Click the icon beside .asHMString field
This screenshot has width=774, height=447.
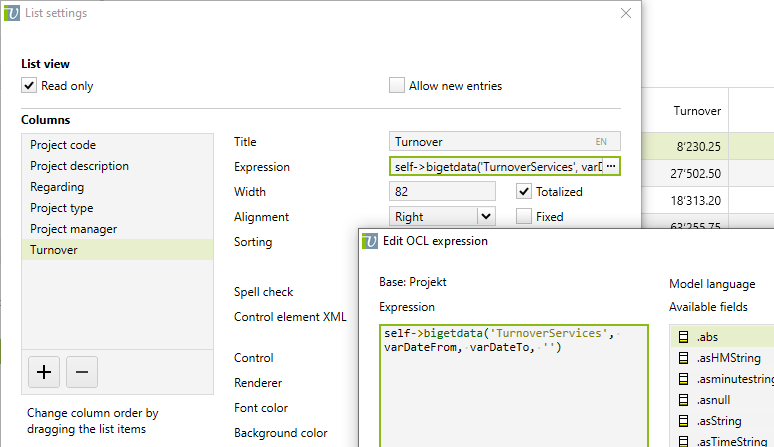(684, 359)
